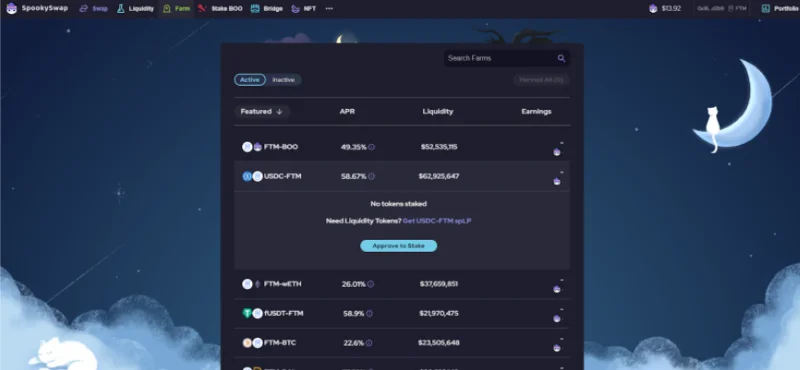This screenshot has width=800, height=370.
Task: Open the NFT page
Action: (x=304, y=9)
